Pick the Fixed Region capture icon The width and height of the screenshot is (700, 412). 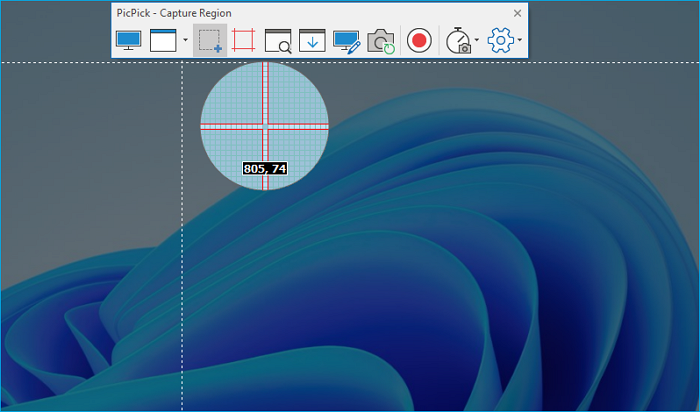(x=244, y=40)
